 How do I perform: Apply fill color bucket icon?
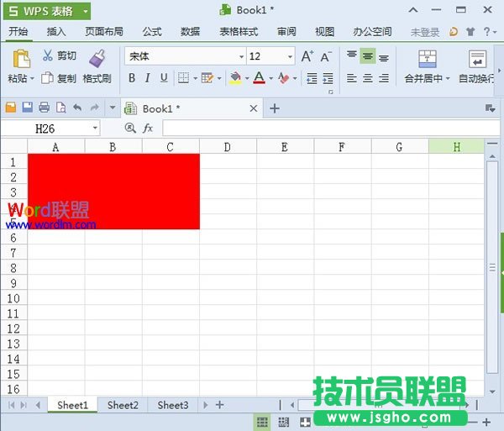(235, 78)
